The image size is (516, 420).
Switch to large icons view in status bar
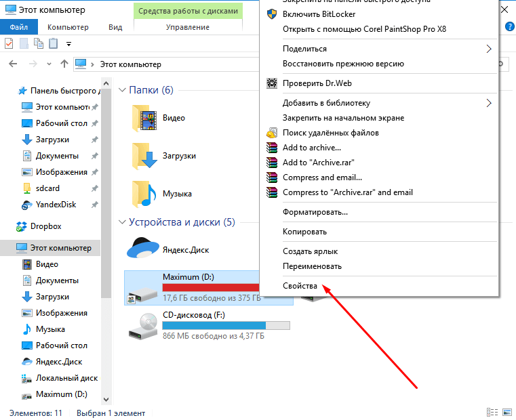pos(507,412)
